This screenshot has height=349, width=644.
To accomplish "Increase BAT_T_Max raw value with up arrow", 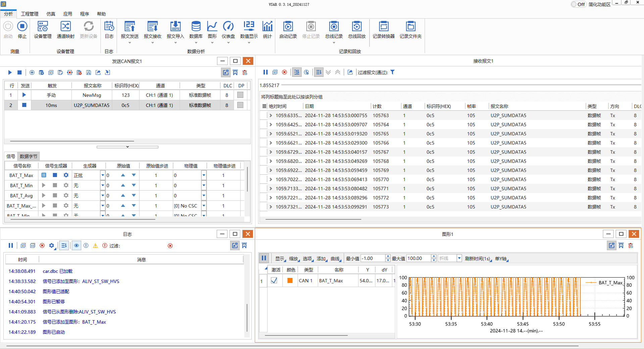I will 123,175.
